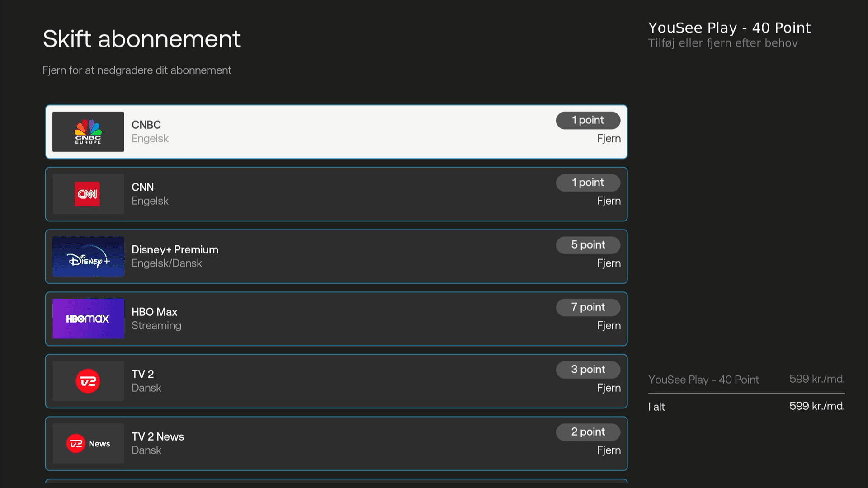Click Fjern on Disney+ Premium row
Image resolution: width=868 pixels, height=488 pixels.
[x=609, y=263]
